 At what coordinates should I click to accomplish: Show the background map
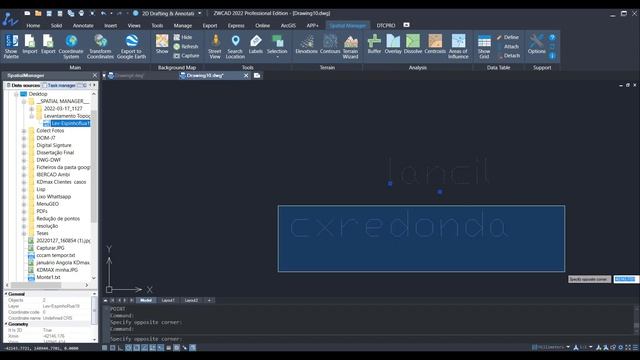point(162,44)
